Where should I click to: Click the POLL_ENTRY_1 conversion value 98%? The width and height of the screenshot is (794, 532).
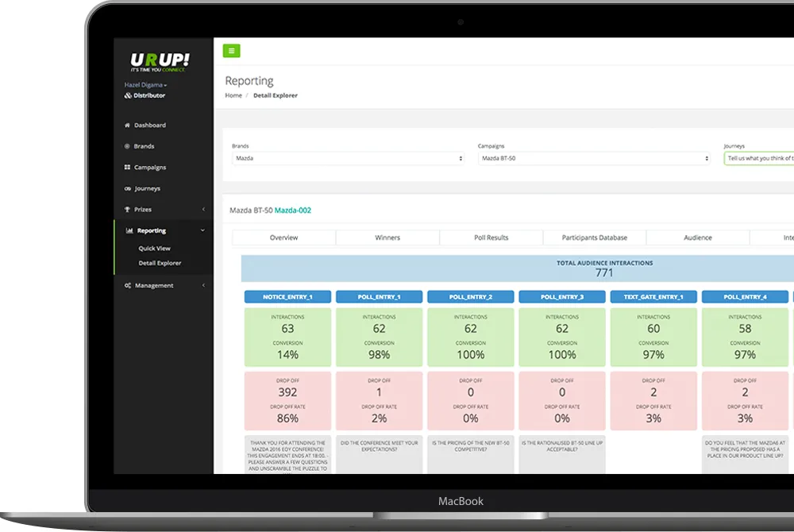(380, 355)
